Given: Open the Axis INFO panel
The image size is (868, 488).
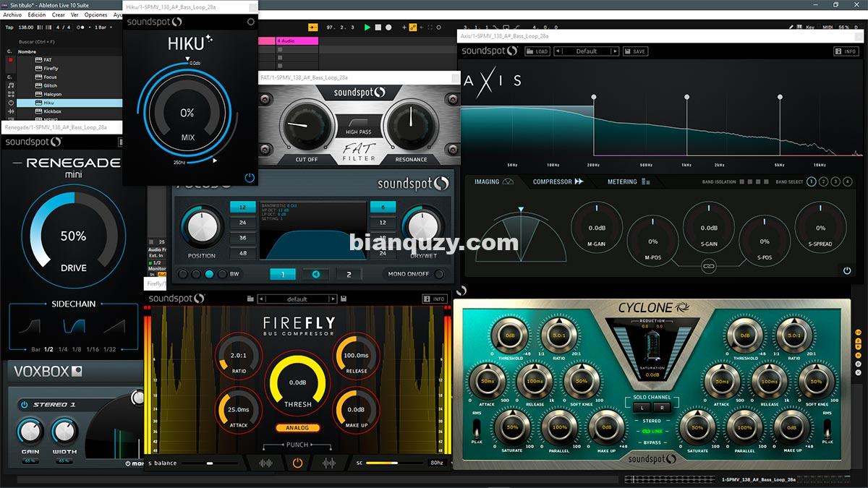Looking at the screenshot, I should pos(846,51).
